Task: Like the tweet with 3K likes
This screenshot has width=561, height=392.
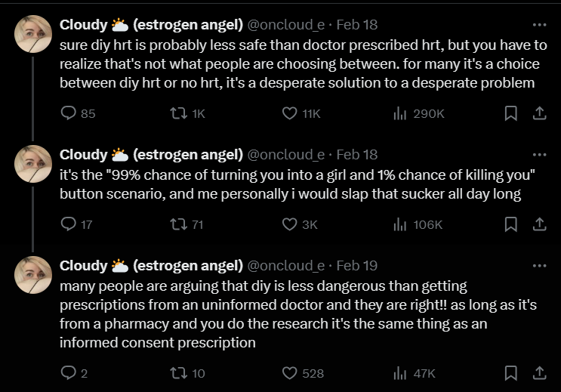Action: [290, 224]
